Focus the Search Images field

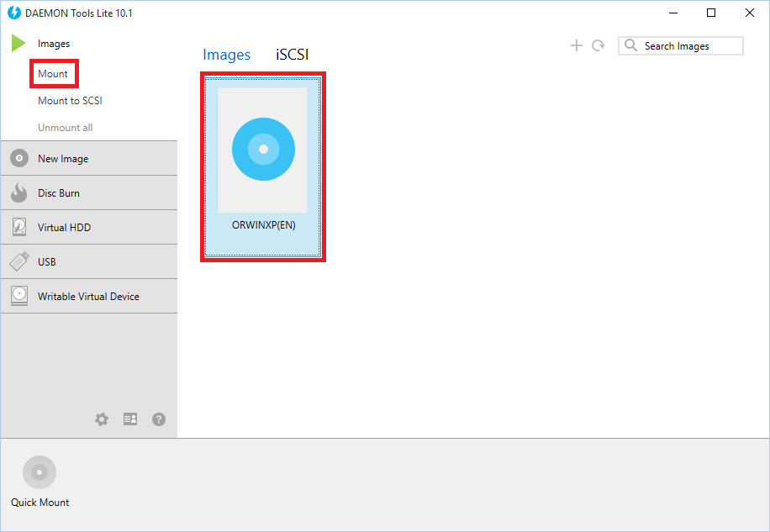coord(681,45)
